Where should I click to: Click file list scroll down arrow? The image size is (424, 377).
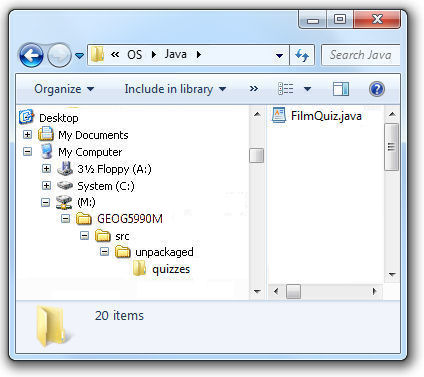(392, 275)
